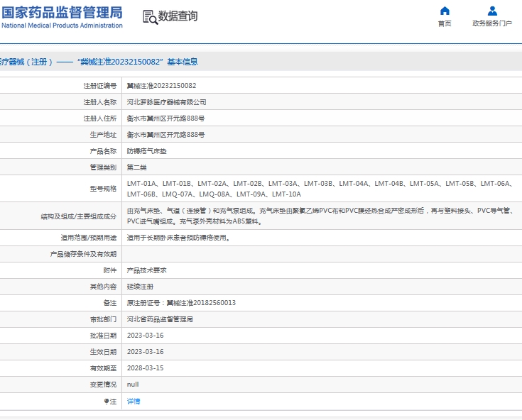The width and height of the screenshot is (522, 420).
Task: Click text line PVC进气嘴组成
Action: pos(195,221)
